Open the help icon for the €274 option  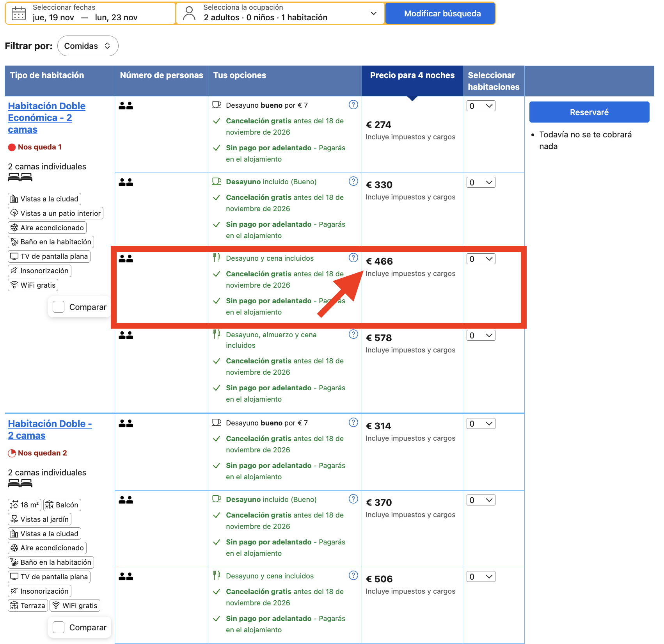tap(353, 105)
